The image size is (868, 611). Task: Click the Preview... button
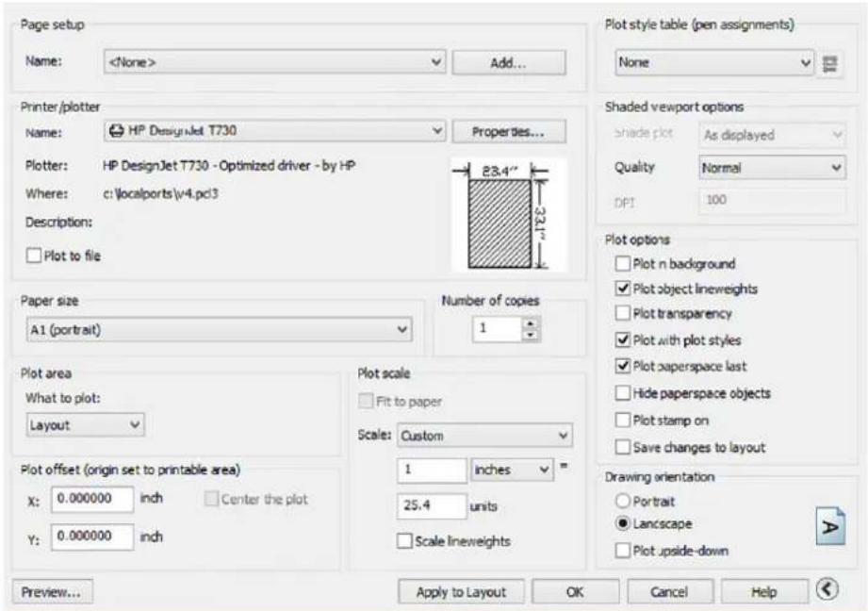tap(52, 591)
